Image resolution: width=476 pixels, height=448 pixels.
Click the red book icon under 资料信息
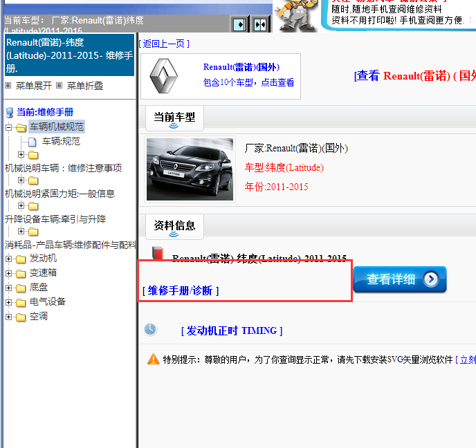158,253
